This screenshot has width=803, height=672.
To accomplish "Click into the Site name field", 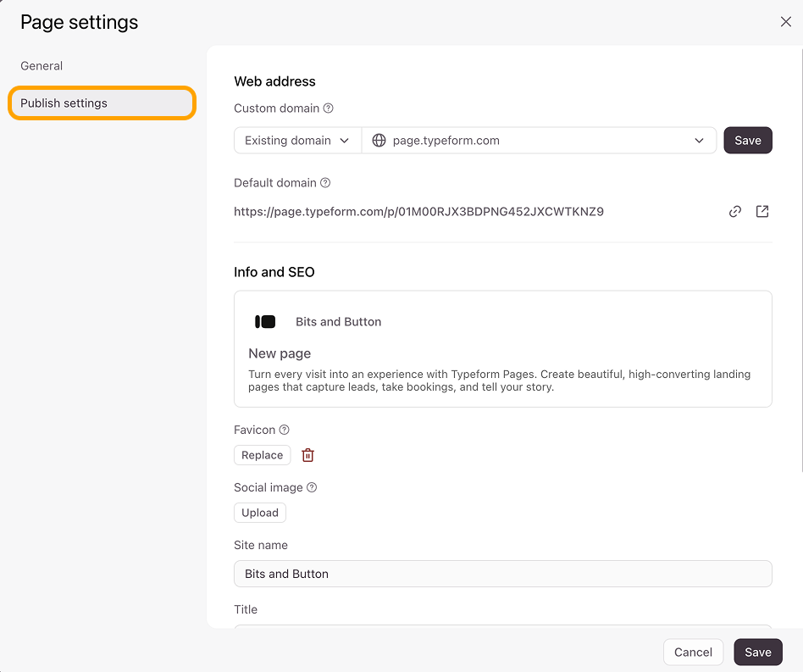I will tap(503, 574).
